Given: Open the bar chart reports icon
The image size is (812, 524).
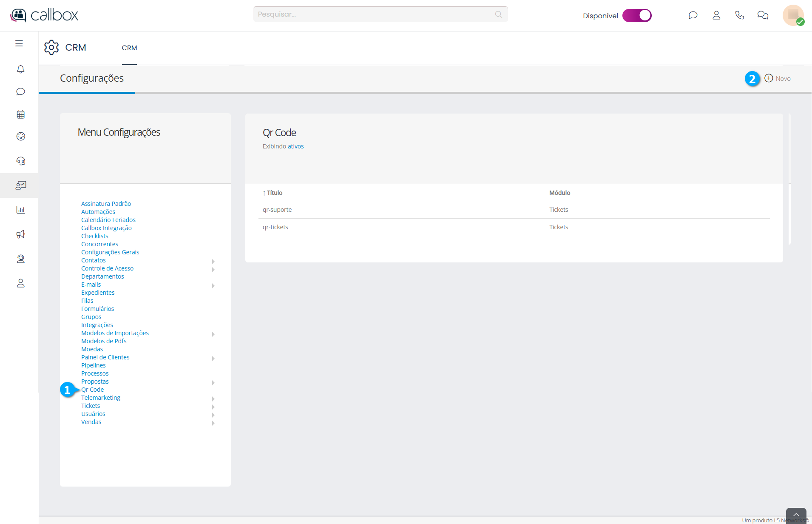Looking at the screenshot, I should coord(20,210).
